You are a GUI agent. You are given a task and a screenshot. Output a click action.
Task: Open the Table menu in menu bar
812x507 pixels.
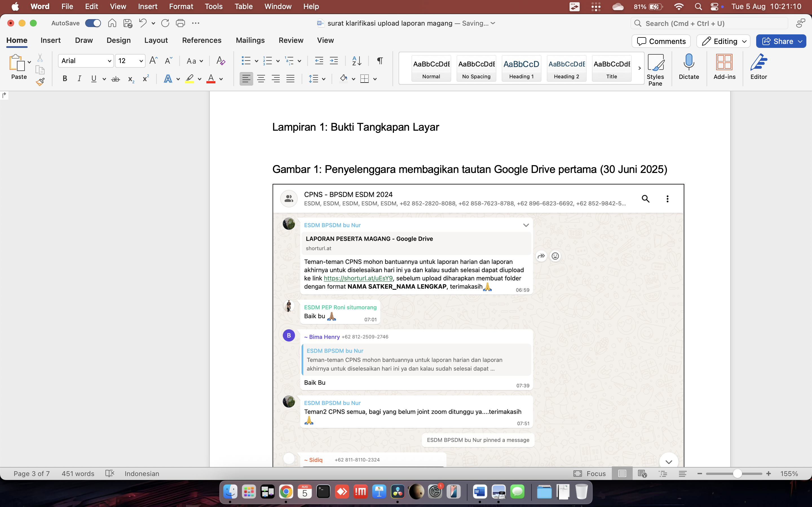pyautogui.click(x=243, y=6)
